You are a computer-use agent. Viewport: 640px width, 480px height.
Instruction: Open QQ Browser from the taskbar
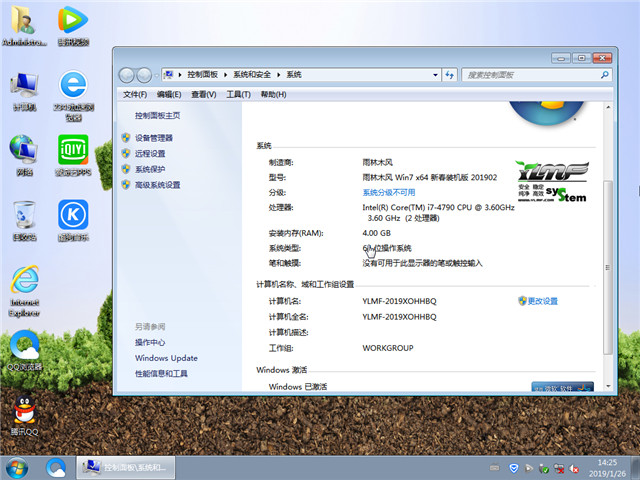pyautogui.click(x=56, y=468)
